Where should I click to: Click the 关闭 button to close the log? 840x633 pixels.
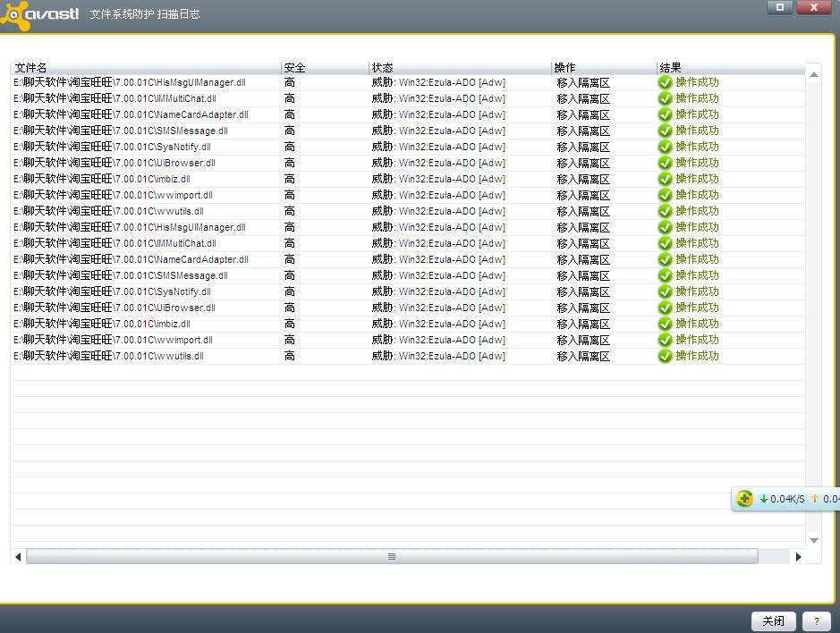(x=774, y=621)
